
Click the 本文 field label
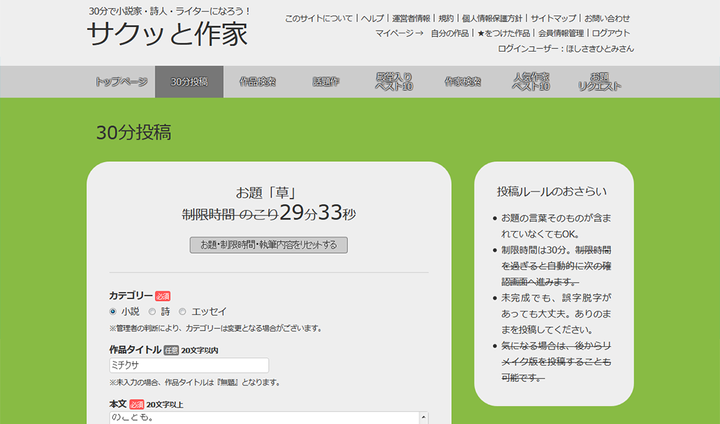118,404
